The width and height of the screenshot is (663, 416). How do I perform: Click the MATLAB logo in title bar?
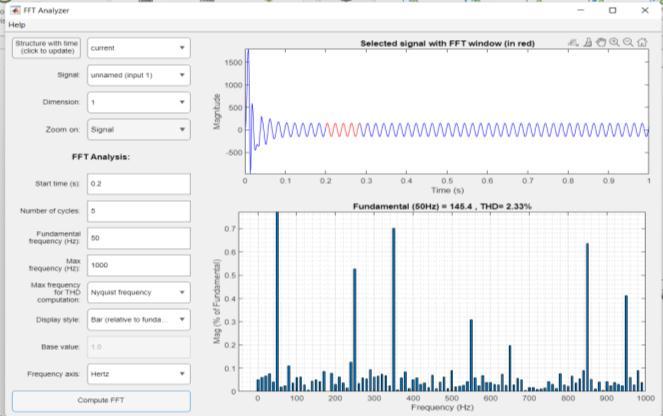point(15,10)
